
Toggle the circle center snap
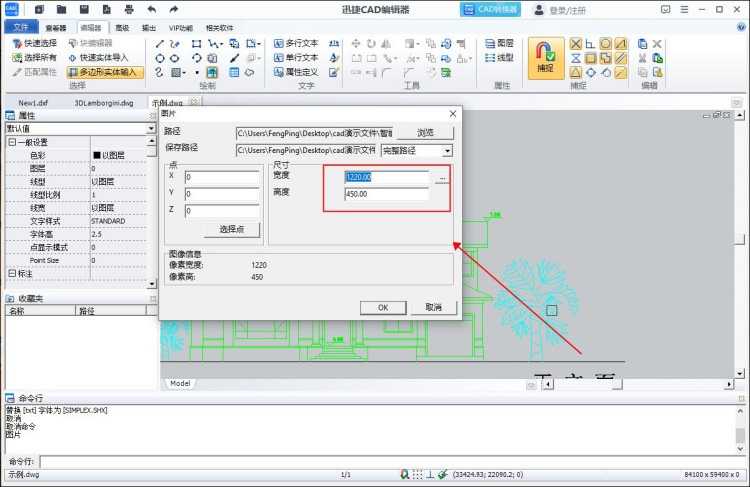[x=606, y=44]
